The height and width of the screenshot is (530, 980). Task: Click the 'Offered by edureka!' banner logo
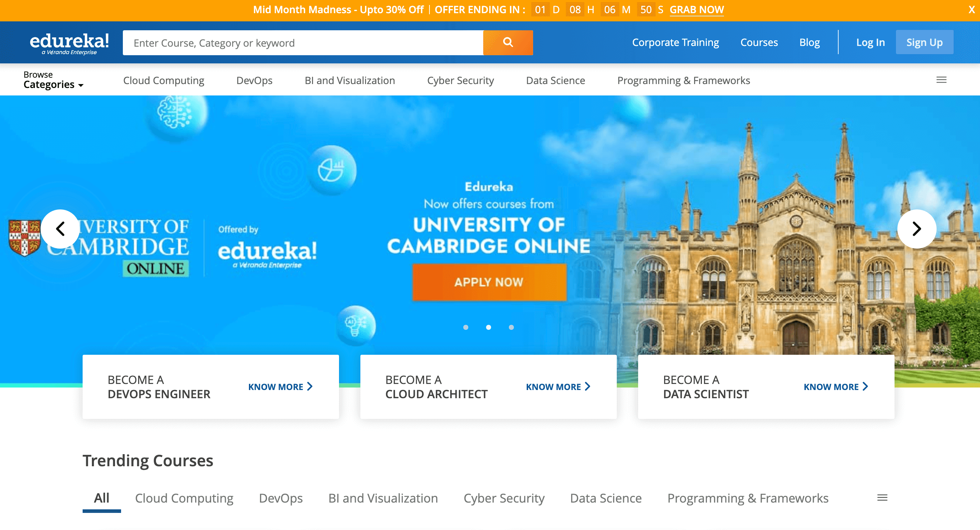(267, 247)
